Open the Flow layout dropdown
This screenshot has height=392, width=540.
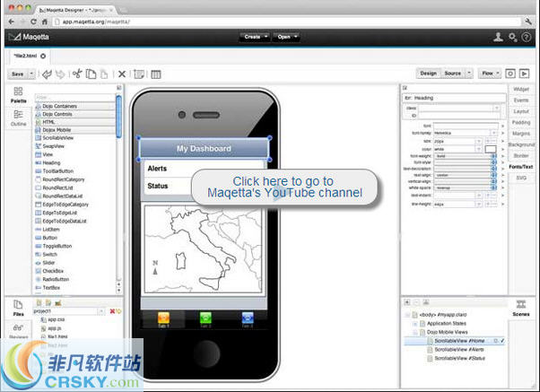490,74
